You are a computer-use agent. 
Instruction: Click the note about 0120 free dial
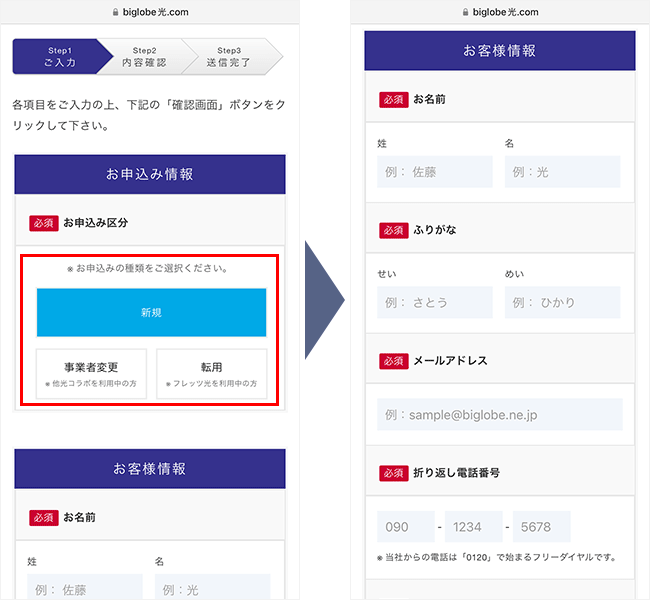497,557
